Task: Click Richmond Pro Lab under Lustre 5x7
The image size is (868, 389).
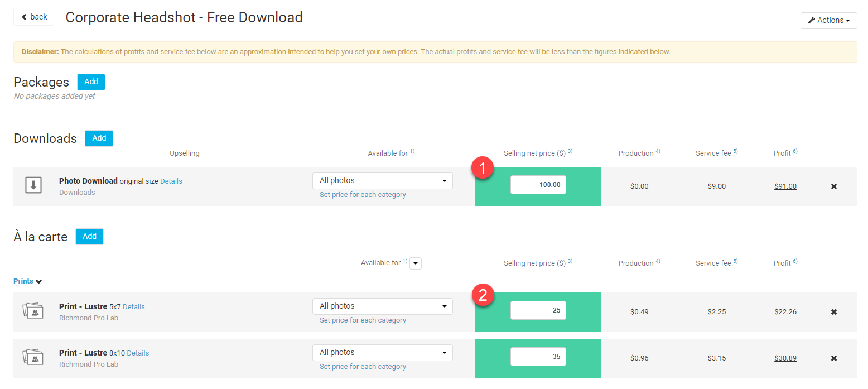Action: click(x=89, y=318)
